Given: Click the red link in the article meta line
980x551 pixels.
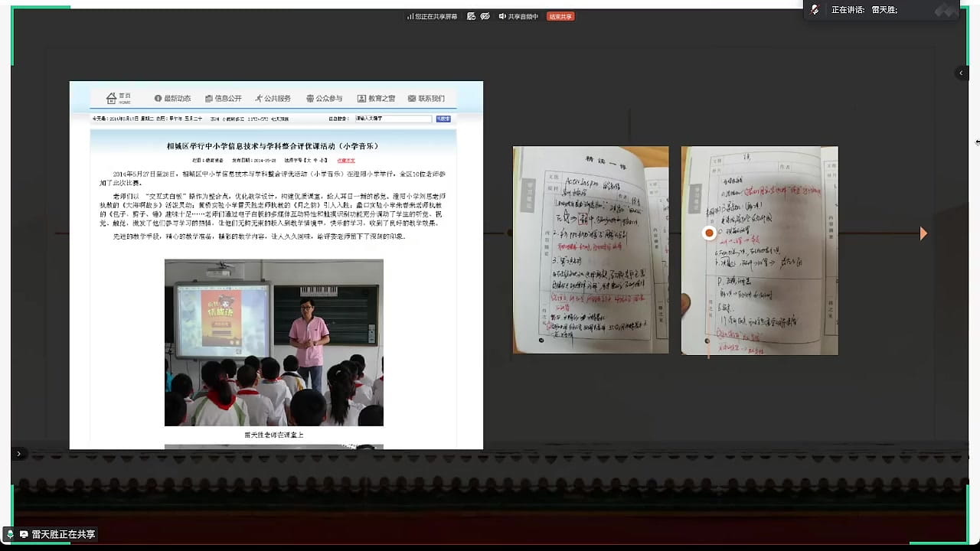Looking at the screenshot, I should tap(345, 161).
